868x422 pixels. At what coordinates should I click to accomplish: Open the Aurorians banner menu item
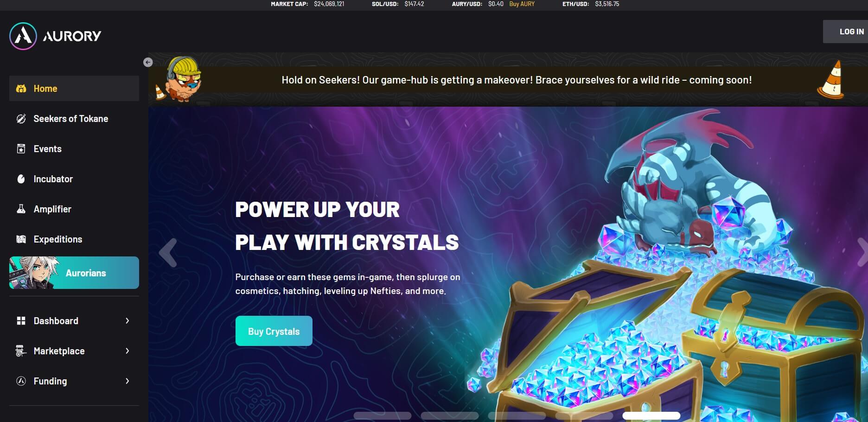pos(74,273)
